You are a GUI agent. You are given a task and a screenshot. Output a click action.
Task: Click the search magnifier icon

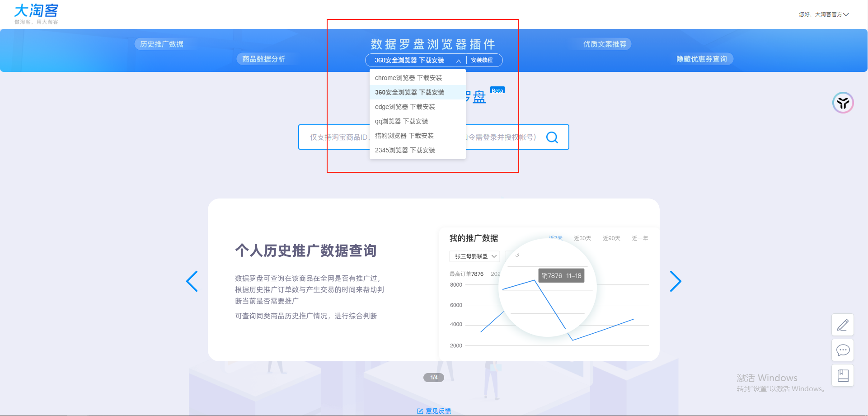[x=552, y=137]
